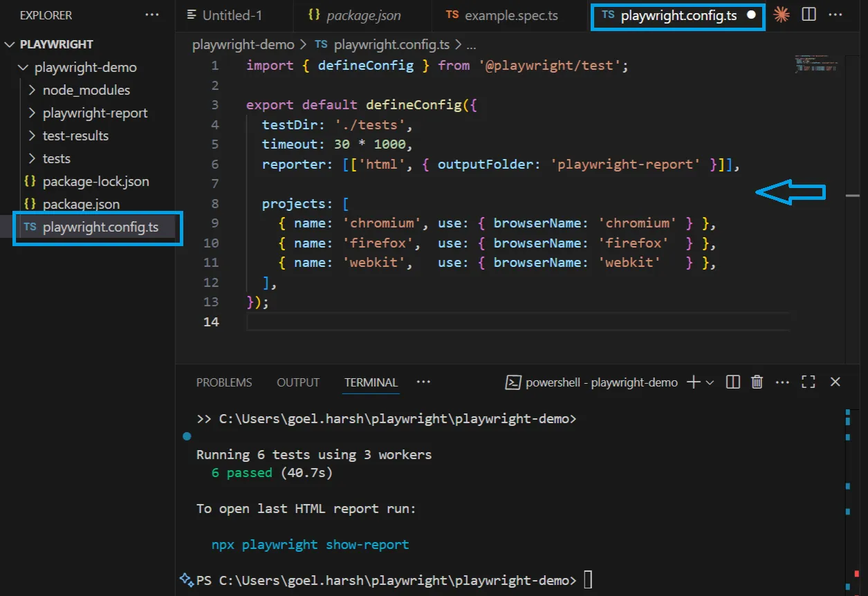The height and width of the screenshot is (596, 868).
Task: Click 'npx playwright show-report' in terminal
Action: [310, 544]
